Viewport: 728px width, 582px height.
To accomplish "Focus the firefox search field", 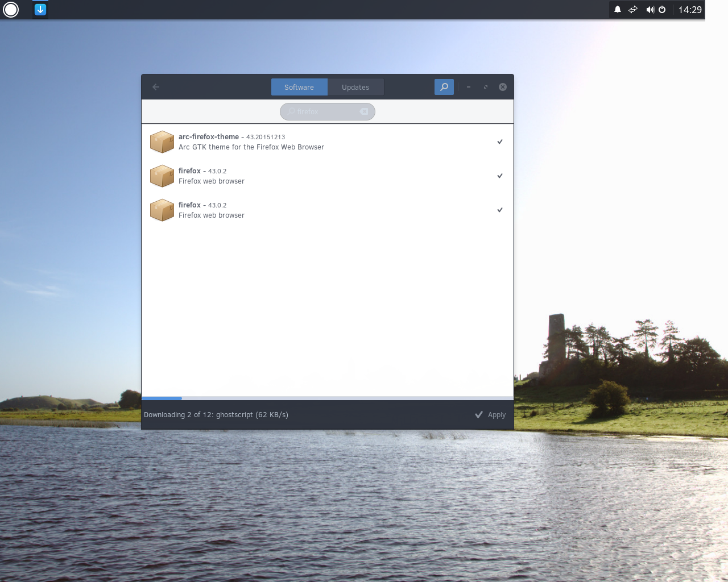I will 328,111.
